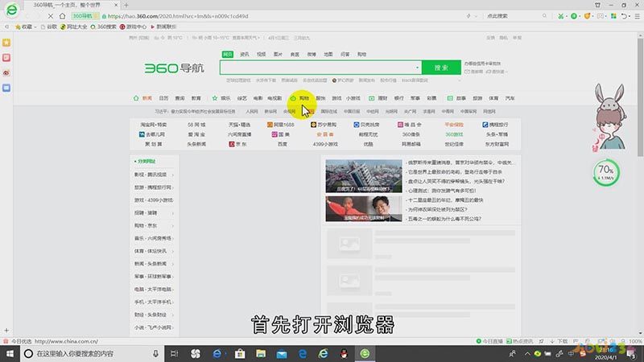Screen dimensions: 644x362
Task: Click the 下载 download status bar item
Action: (x=559, y=341)
